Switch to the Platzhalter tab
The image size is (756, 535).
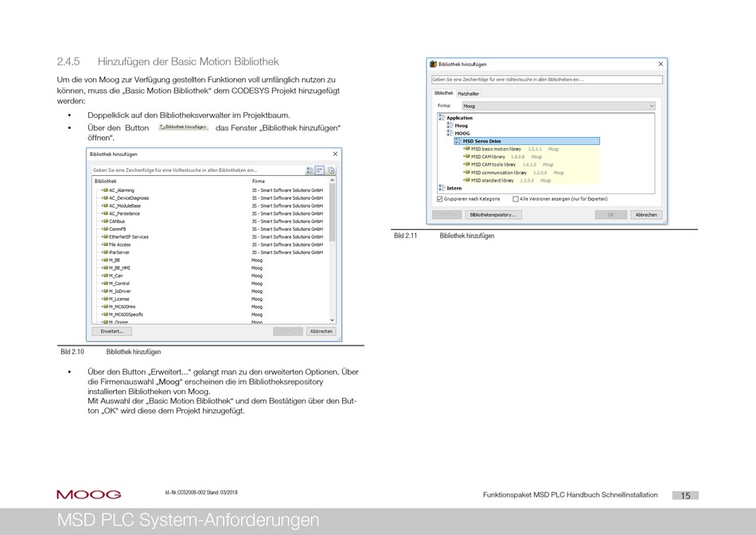[x=468, y=94]
